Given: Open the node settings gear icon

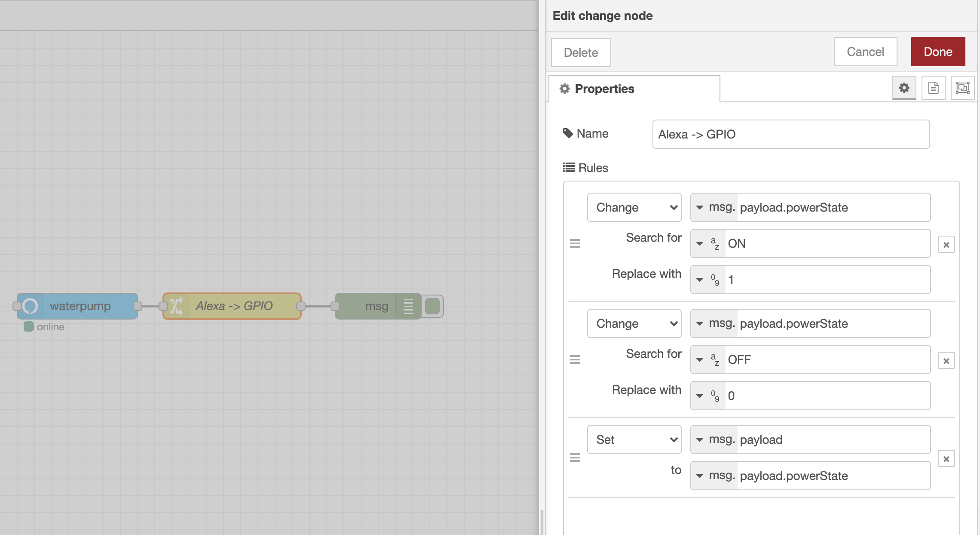Looking at the screenshot, I should click(904, 88).
